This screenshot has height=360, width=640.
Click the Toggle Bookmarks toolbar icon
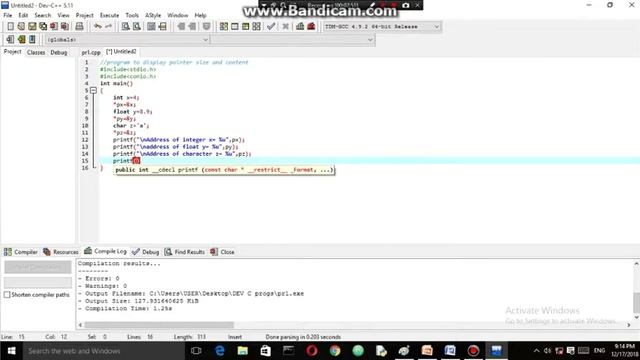tap(21, 40)
